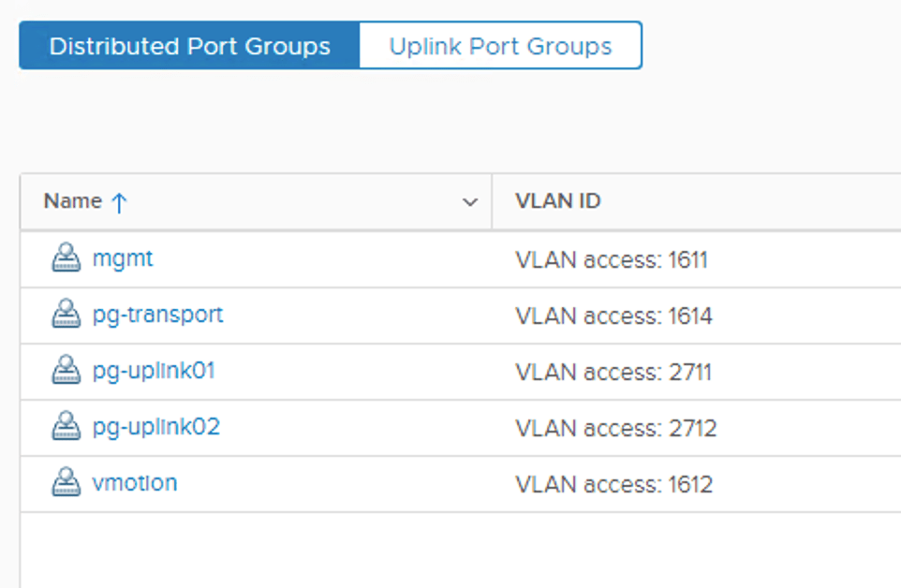Click the port group icon beside pg-uplink01

coord(66,371)
